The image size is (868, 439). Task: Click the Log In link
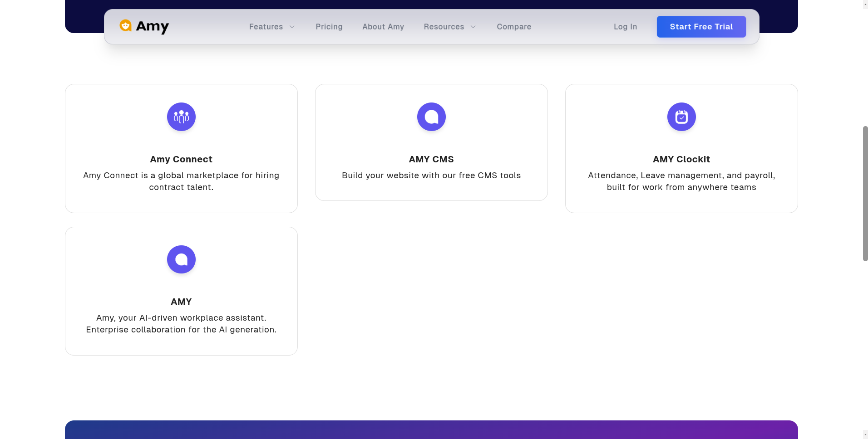625,27
